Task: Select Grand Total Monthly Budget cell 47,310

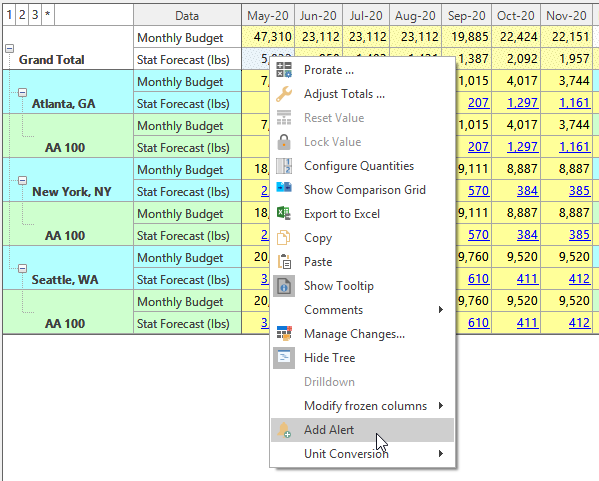Action: click(x=268, y=37)
